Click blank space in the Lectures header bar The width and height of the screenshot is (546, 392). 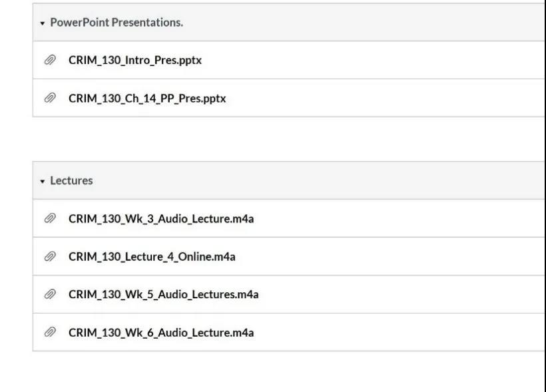point(333,181)
